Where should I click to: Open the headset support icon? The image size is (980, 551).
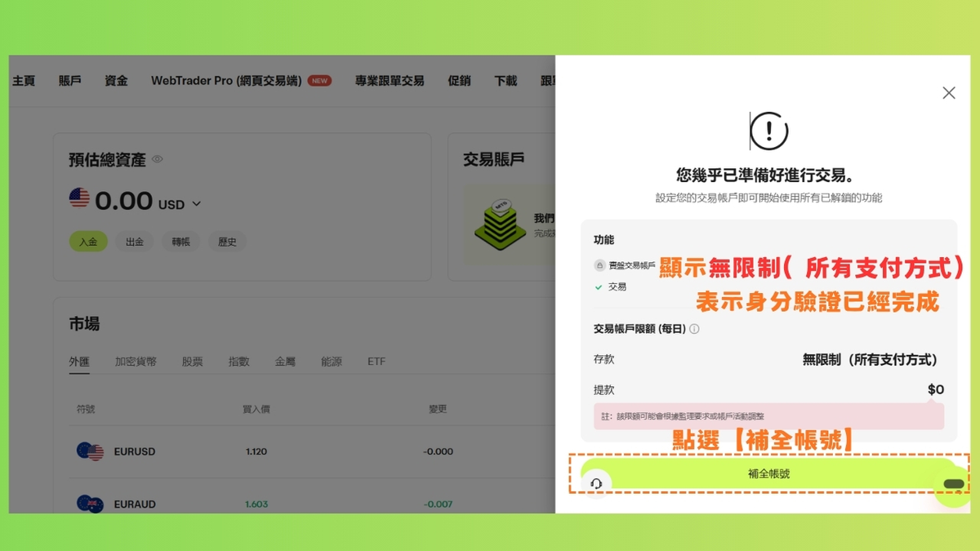click(596, 484)
